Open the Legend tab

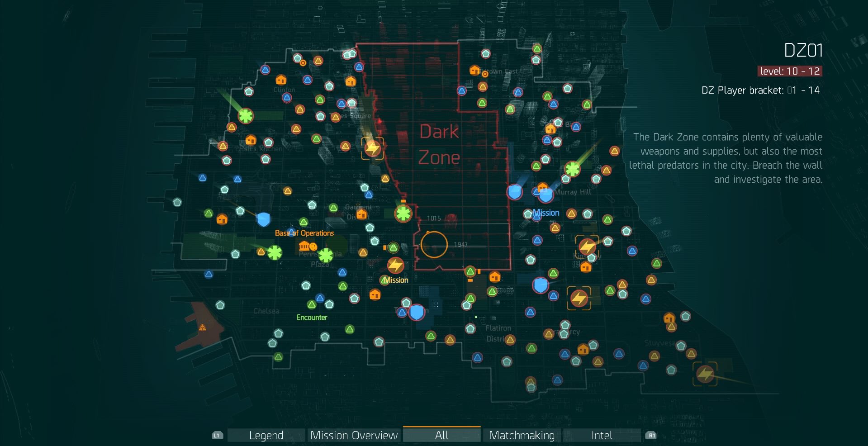(266, 435)
